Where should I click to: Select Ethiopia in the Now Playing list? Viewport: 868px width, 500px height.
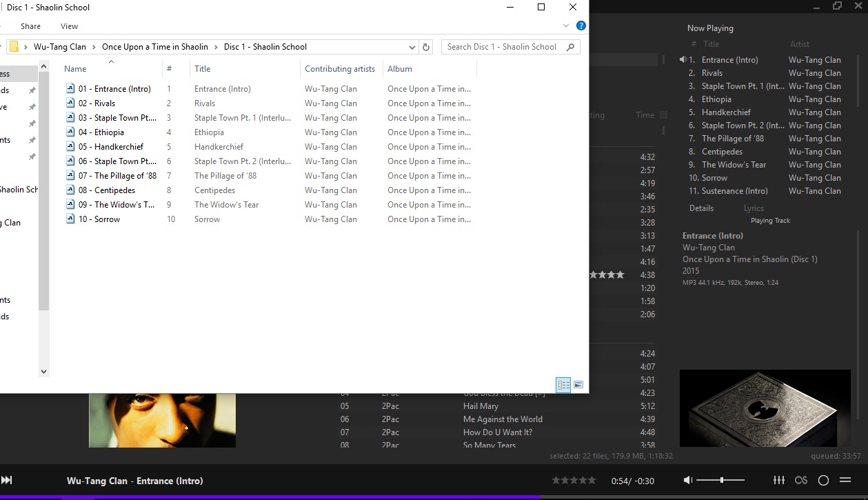(716, 99)
